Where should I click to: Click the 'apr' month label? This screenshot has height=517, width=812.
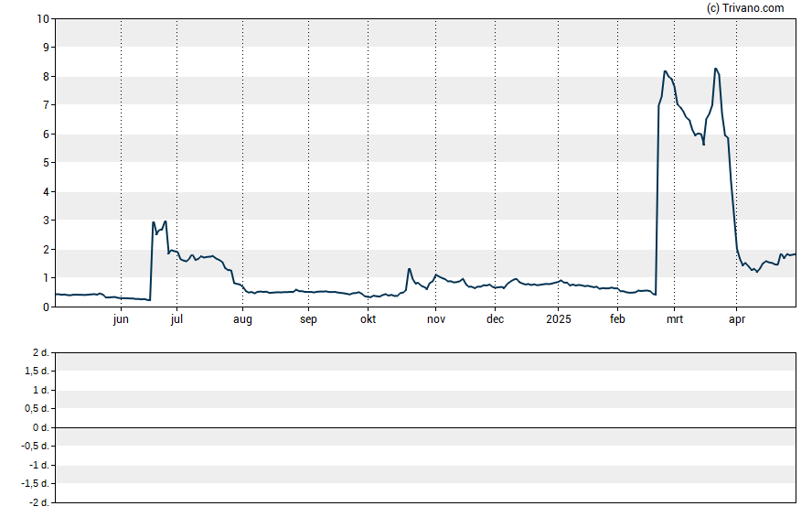click(736, 319)
